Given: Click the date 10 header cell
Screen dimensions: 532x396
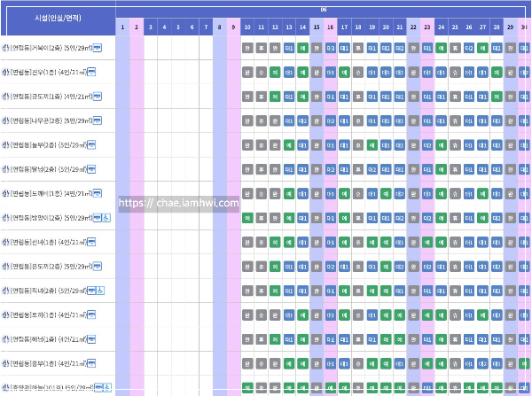Looking at the screenshot, I should point(247,27).
